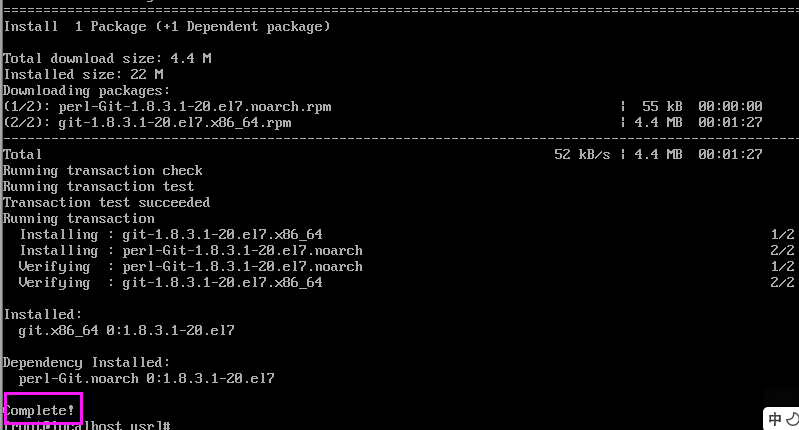Click the Transaction test succeeded line
Image resolution: width=799 pixels, height=430 pixels.
click(x=107, y=202)
